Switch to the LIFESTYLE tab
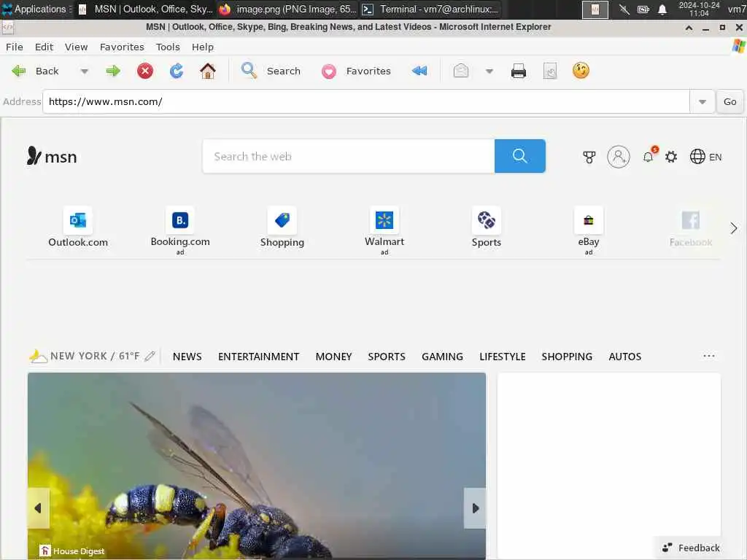The width and height of the screenshot is (747, 560). [502, 357]
